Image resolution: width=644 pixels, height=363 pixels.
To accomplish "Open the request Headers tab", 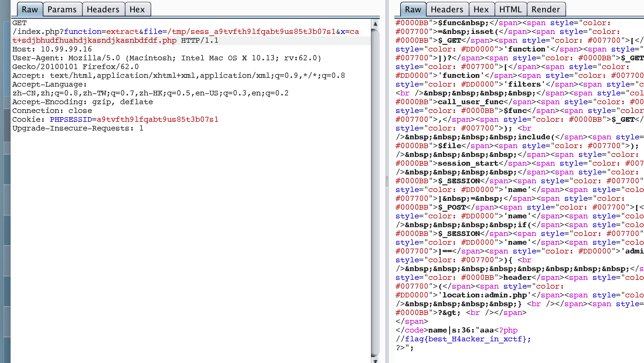I will [x=103, y=9].
